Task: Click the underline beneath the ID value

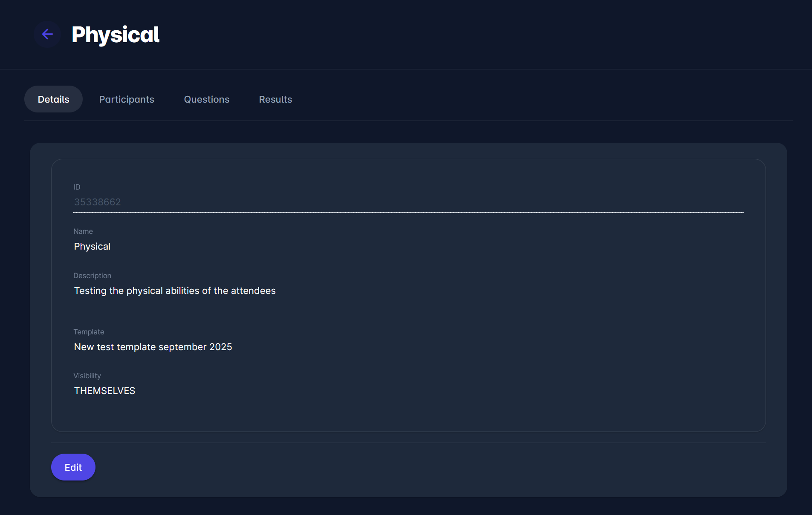Action: [408, 212]
